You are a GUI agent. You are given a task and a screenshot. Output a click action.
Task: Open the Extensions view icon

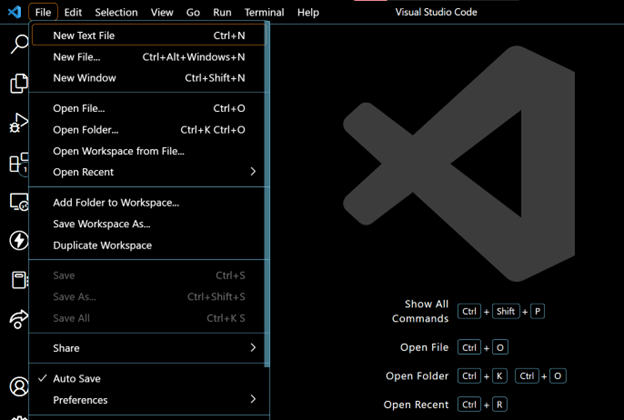click(19, 162)
